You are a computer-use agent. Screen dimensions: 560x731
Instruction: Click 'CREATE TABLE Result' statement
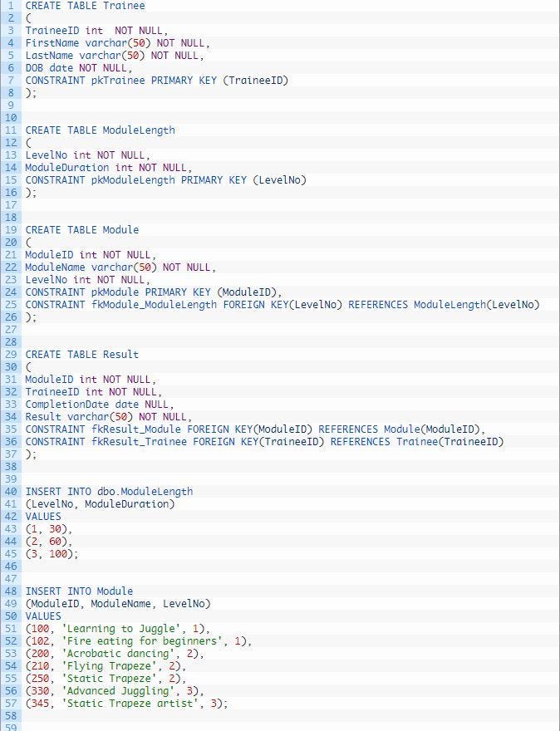(x=82, y=355)
